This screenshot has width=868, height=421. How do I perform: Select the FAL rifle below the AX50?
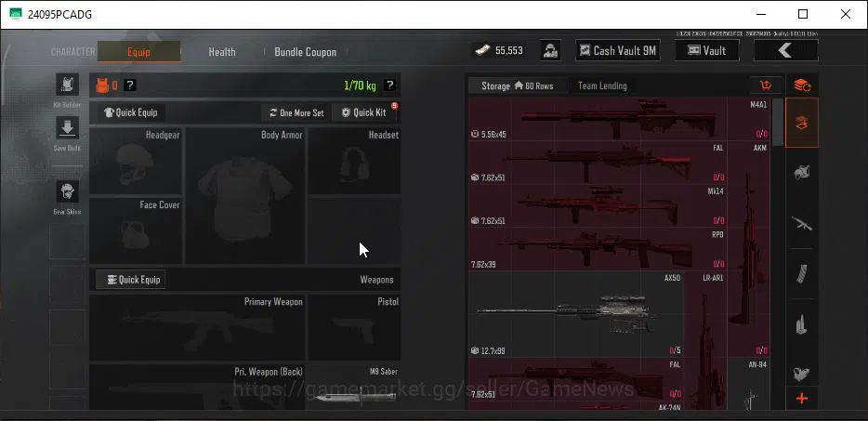[575, 379]
